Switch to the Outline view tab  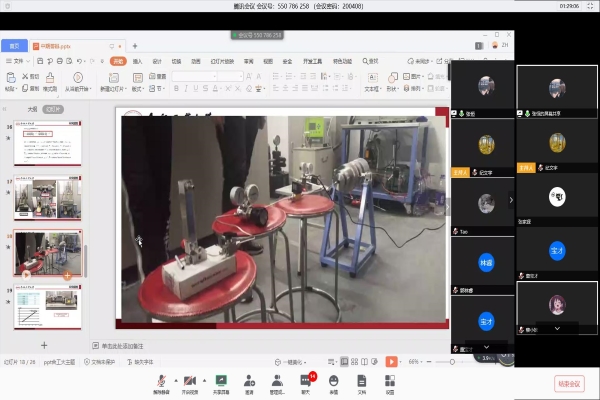pos(32,109)
